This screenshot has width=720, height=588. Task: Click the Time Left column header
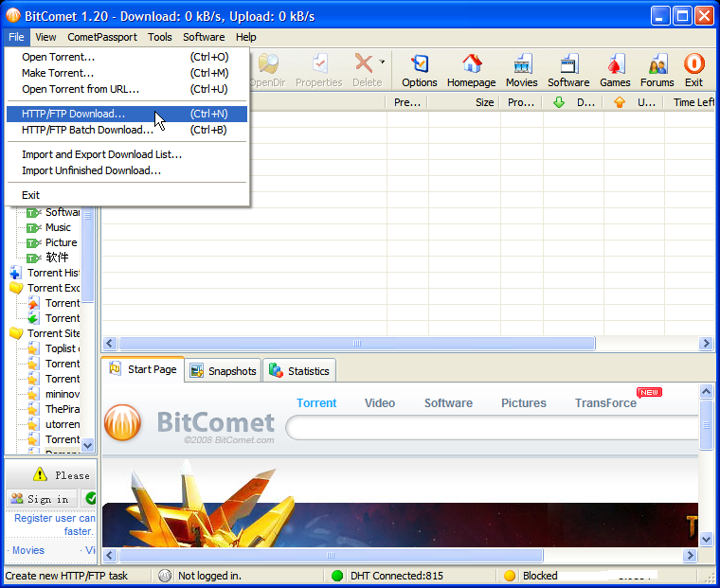[690, 102]
